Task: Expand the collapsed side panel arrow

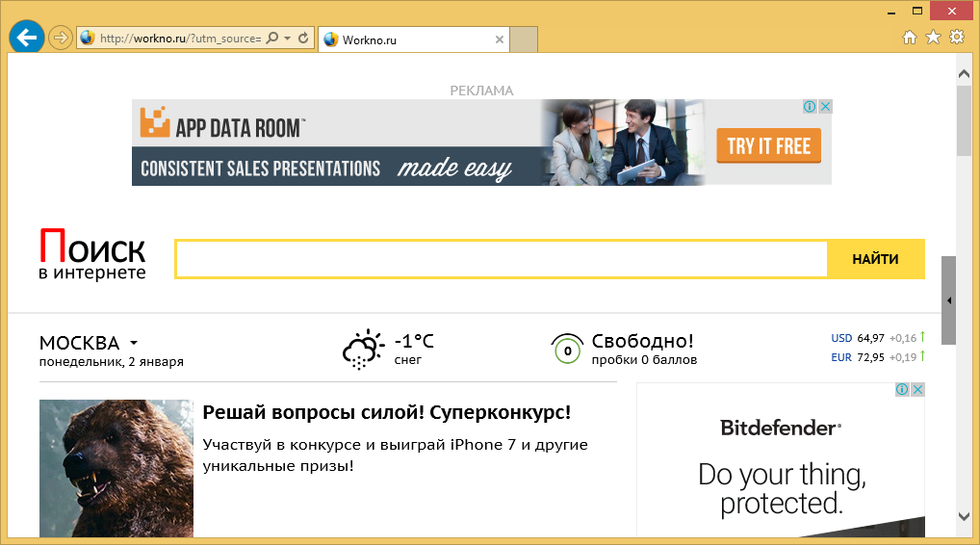Action: tap(949, 300)
